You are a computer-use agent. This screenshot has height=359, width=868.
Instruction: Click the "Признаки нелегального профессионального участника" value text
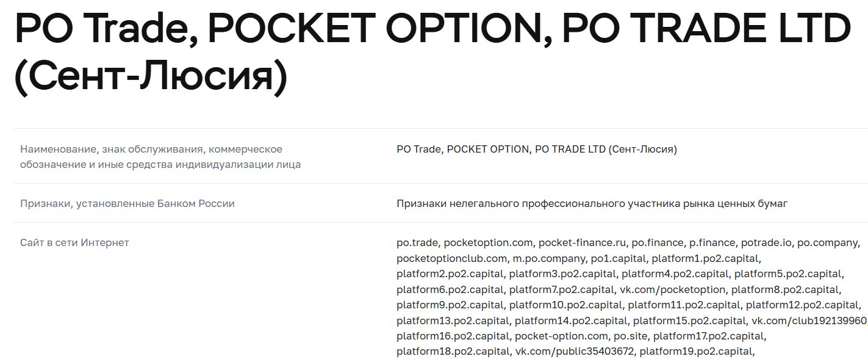click(x=592, y=203)
